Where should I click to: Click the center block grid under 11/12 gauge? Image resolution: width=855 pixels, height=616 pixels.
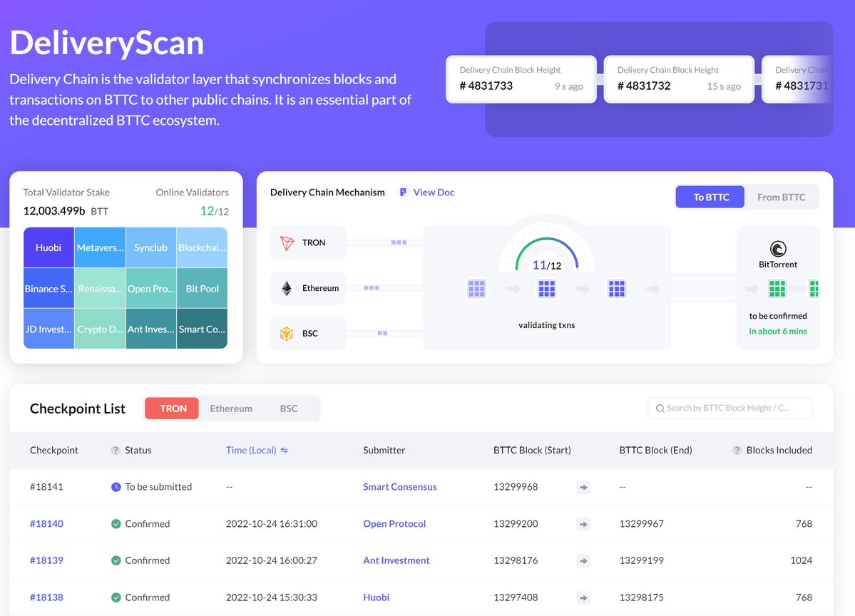point(546,288)
